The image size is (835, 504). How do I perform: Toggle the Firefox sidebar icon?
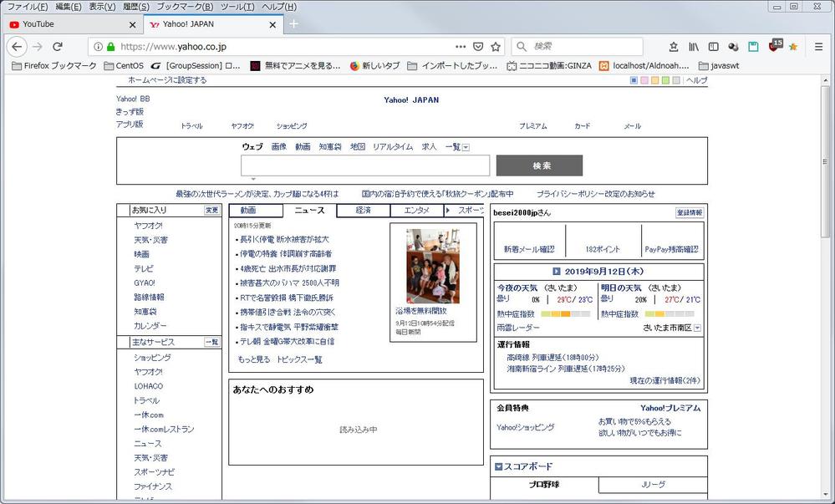coord(713,47)
